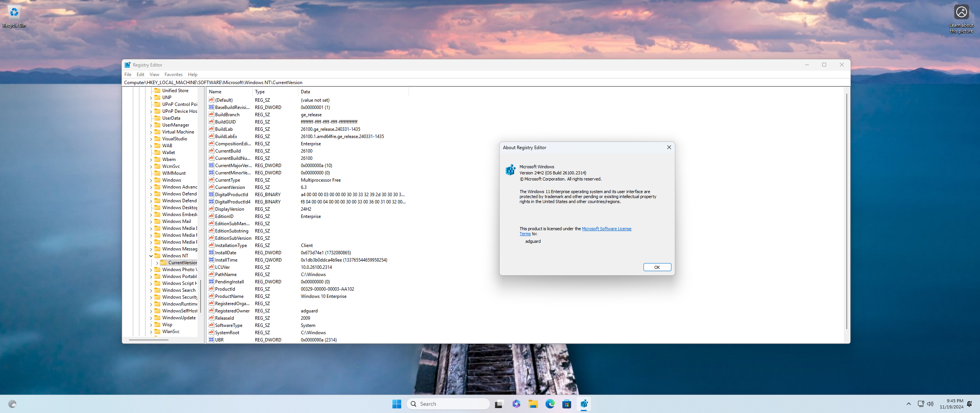The image size is (980, 413).
Task: Expand the Windows Search tree node
Action: coord(151,290)
